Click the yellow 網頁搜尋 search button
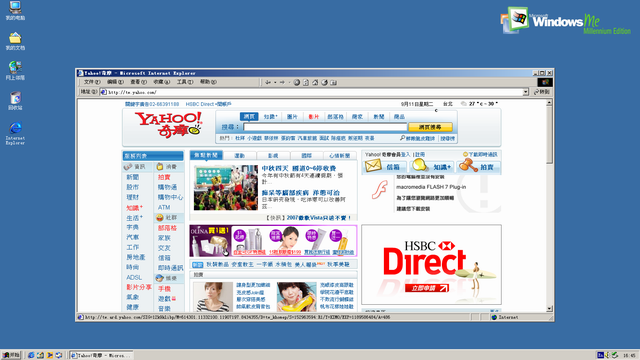Viewport: 640px width, 360px height. [430, 127]
